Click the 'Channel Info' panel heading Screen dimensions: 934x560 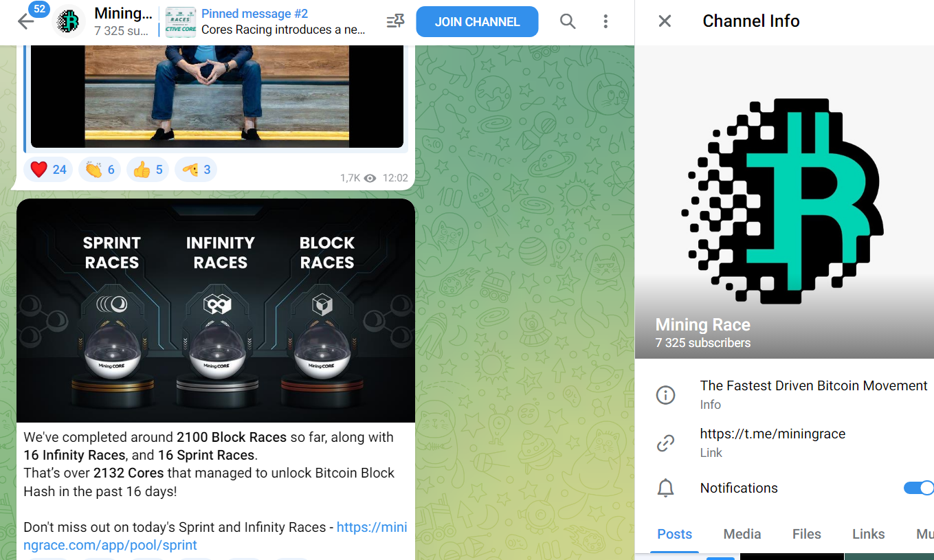[751, 21]
